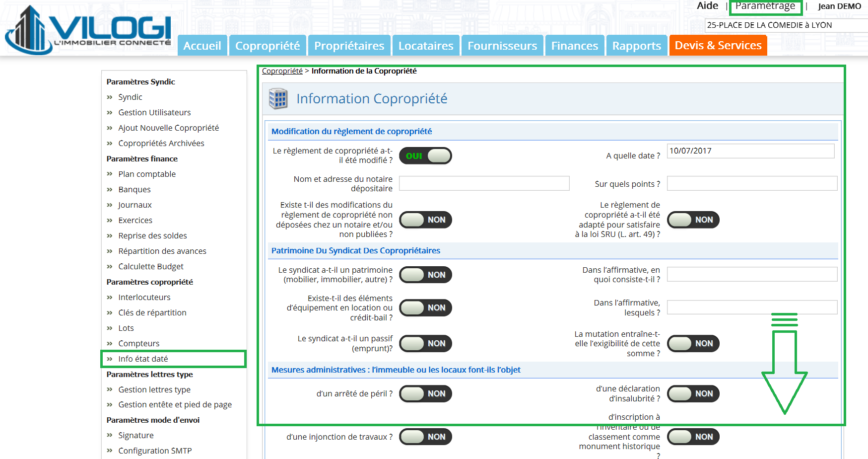This screenshot has height=459, width=868.
Task: Open Info état daté
Action: click(x=143, y=359)
